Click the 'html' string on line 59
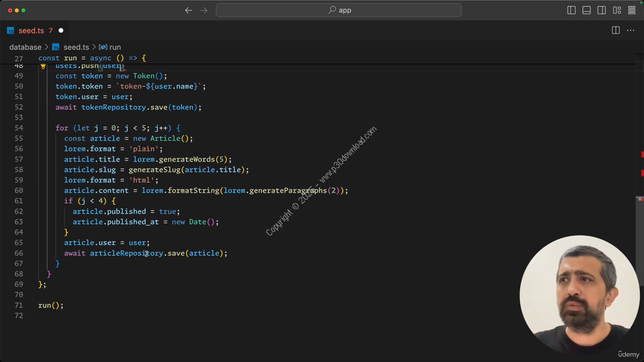Screen dimensions: 644x362 (141, 180)
